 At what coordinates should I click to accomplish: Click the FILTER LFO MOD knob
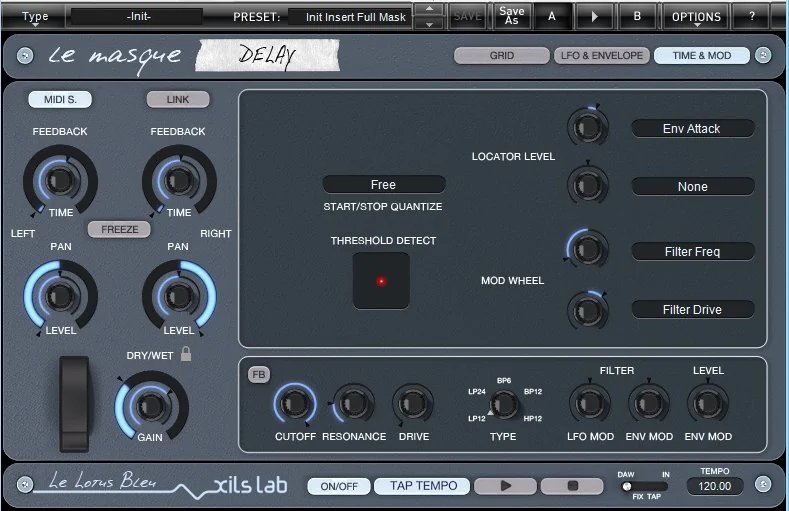pos(590,403)
